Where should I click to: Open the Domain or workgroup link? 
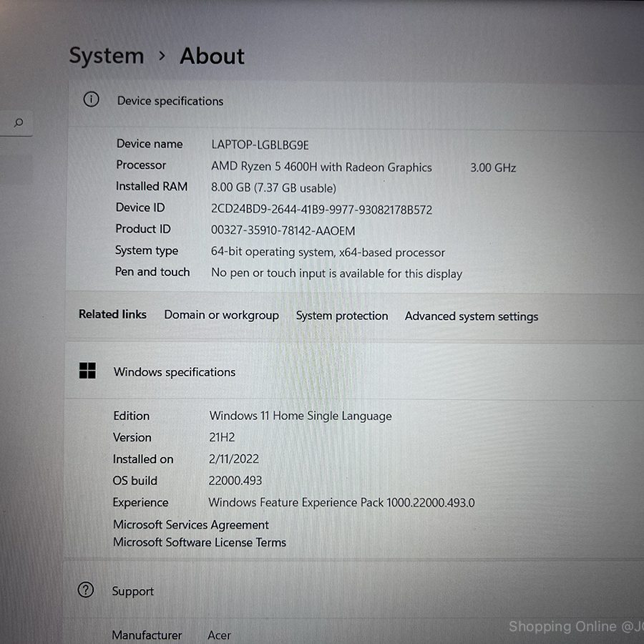(221, 315)
